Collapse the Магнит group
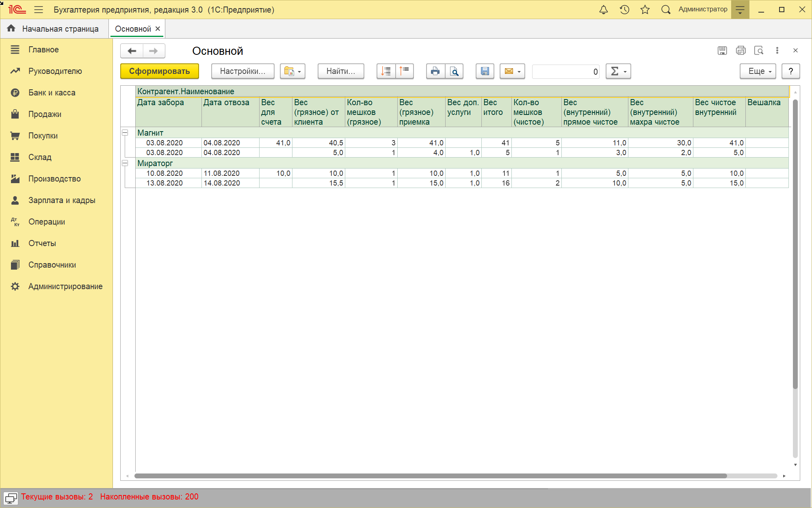812x508 pixels. pos(125,133)
